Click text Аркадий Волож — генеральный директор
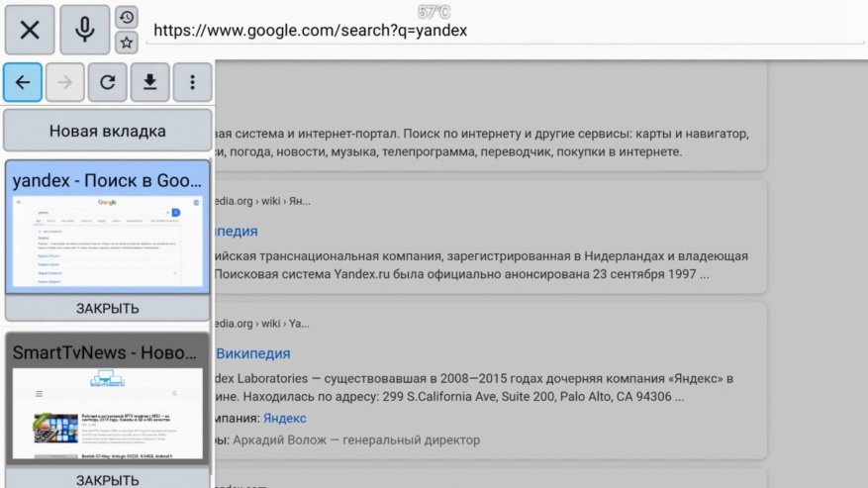Screen dimensions: 868x488 (356, 439)
